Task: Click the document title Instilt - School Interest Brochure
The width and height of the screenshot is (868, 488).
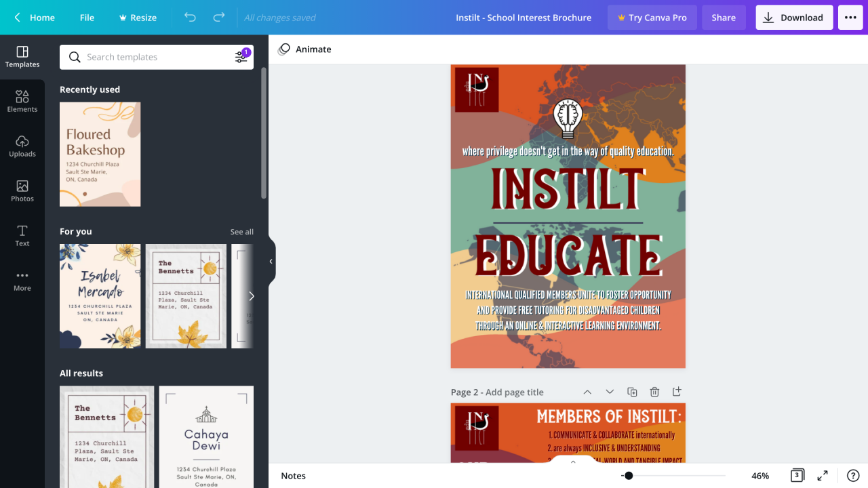Action: pos(524,18)
